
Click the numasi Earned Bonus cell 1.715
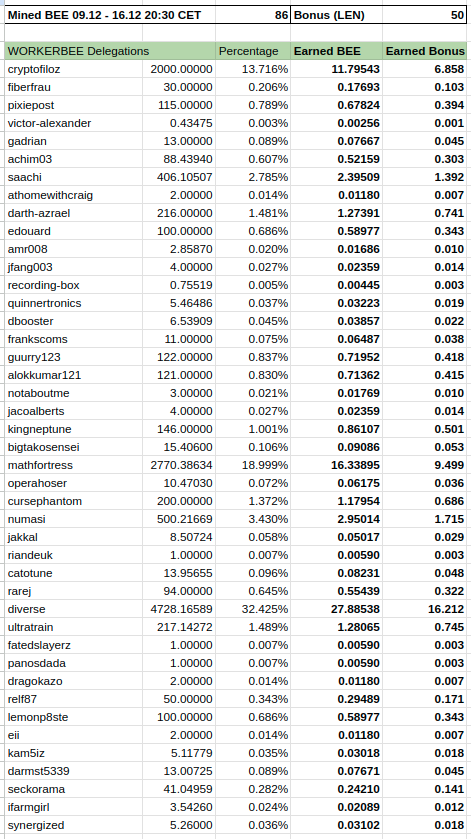(x=425, y=519)
